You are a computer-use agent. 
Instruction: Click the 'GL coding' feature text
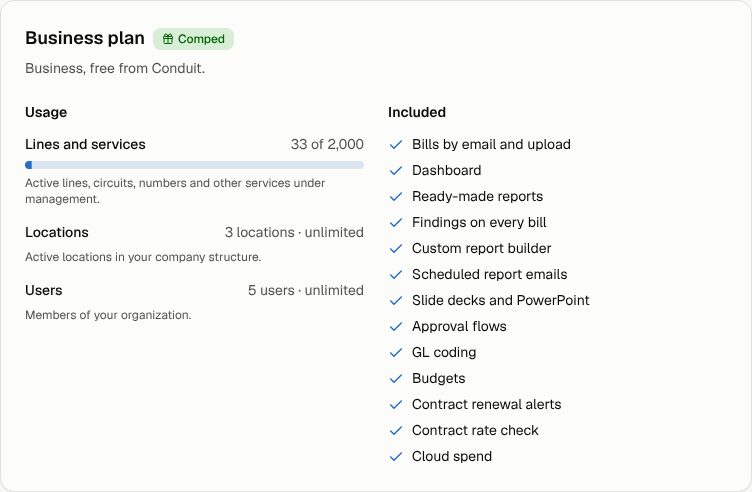point(444,352)
